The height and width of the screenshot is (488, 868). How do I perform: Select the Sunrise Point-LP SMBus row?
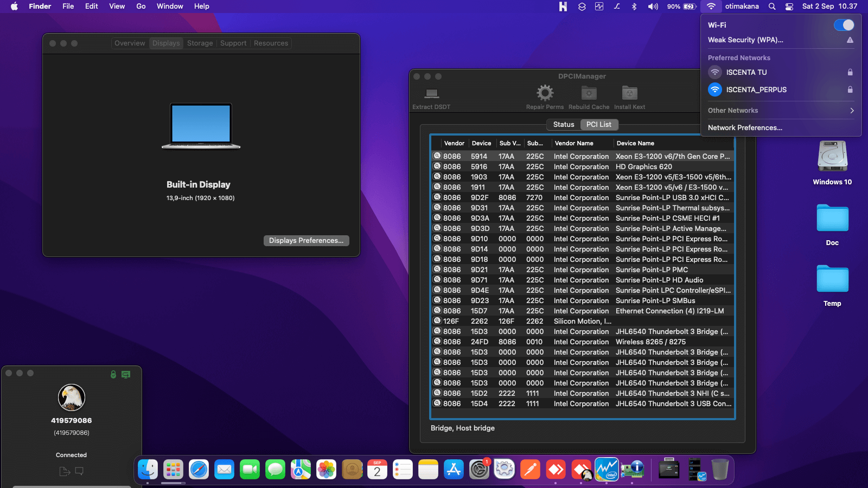click(583, 301)
